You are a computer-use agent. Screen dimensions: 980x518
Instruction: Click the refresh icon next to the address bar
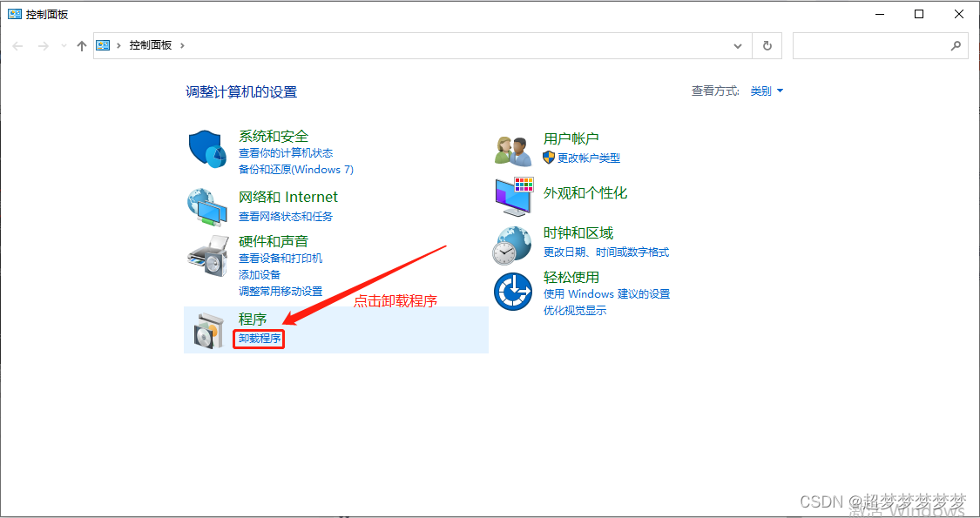(767, 45)
